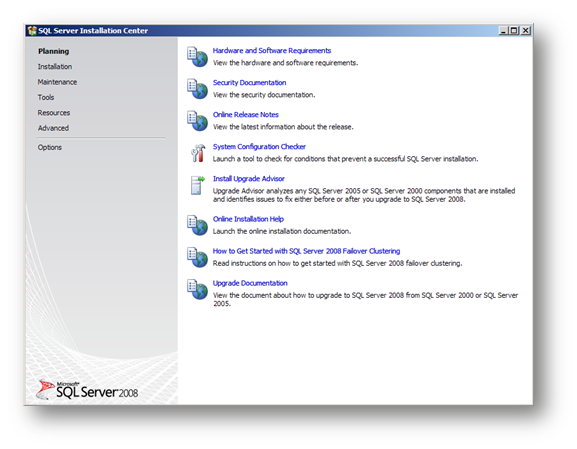Image resolution: width=577 pixels, height=449 pixels.
Task: Click description 'View the document about how to upgrade'
Action: pos(365,299)
